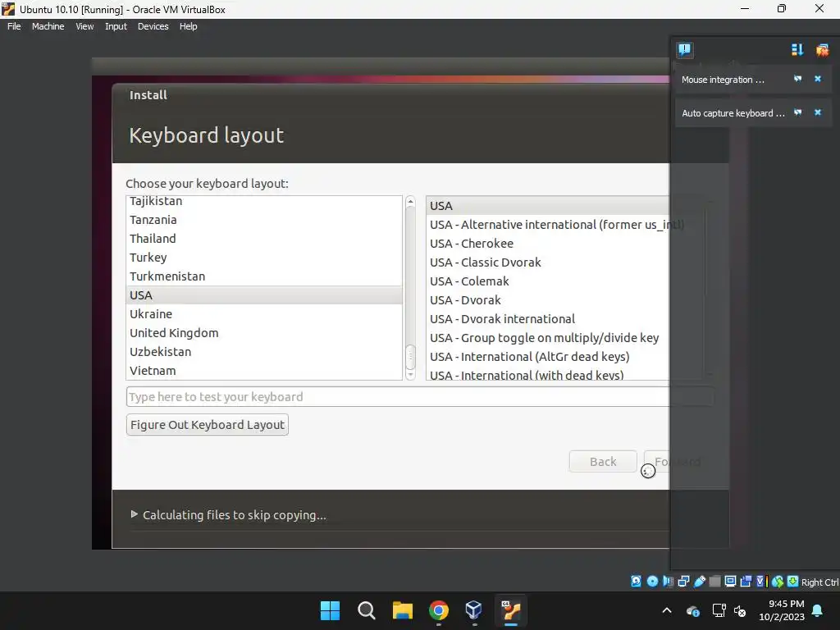
Task: Select Thailand in the country list
Action: pyautogui.click(x=264, y=239)
